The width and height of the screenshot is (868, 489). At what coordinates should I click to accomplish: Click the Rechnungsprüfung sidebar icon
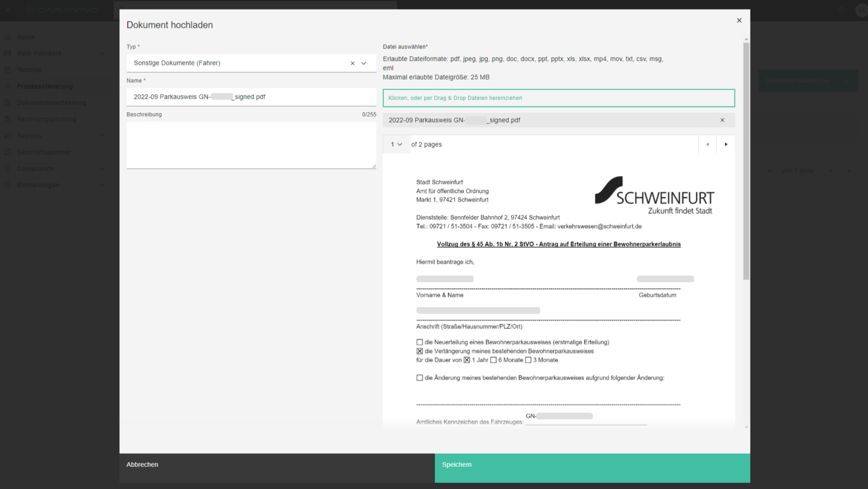(x=7, y=119)
